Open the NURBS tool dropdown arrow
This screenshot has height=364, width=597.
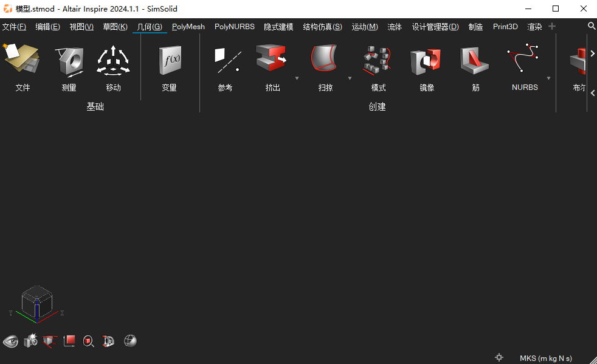548,78
